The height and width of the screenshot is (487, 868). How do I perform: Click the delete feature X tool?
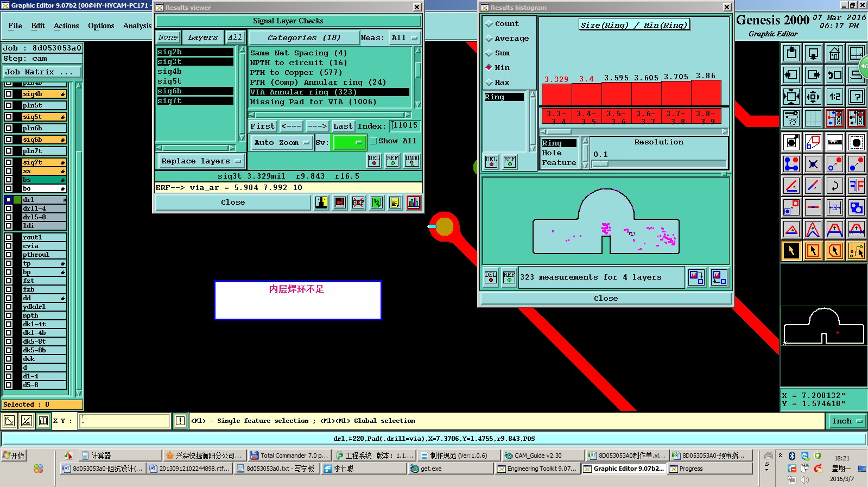tap(813, 164)
